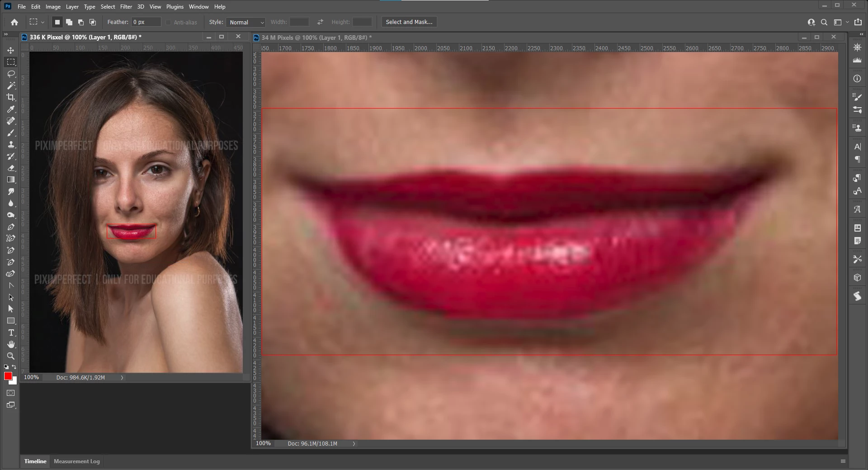This screenshot has width=868, height=470.
Task: Select the Healing Brush tool
Action: click(x=11, y=121)
